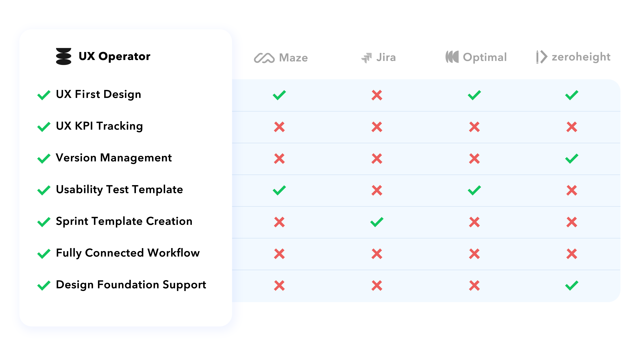Click Jira's green check for Sprint Template Creation
Viewport: 644px width, 356px height.
pos(377,222)
